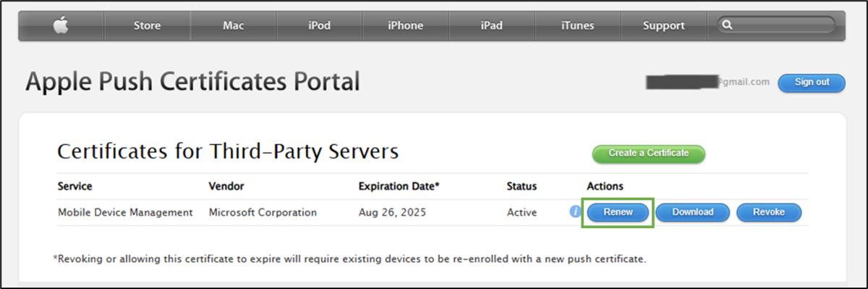Viewport: 868px width, 289px height.
Task: Open the Support navigation item
Action: (x=663, y=25)
